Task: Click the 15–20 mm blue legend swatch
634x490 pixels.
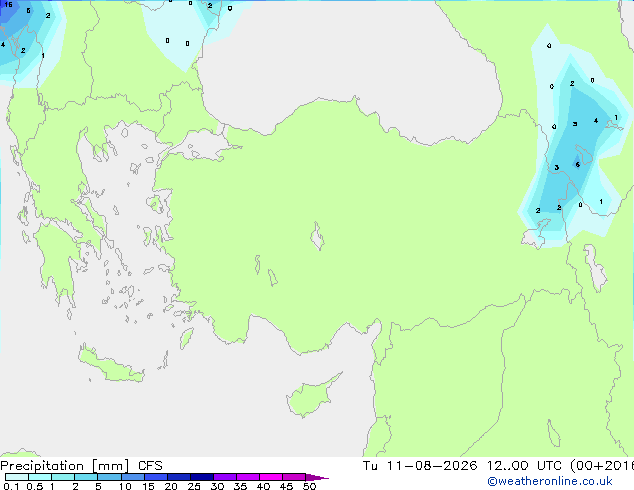Action: (x=156, y=477)
